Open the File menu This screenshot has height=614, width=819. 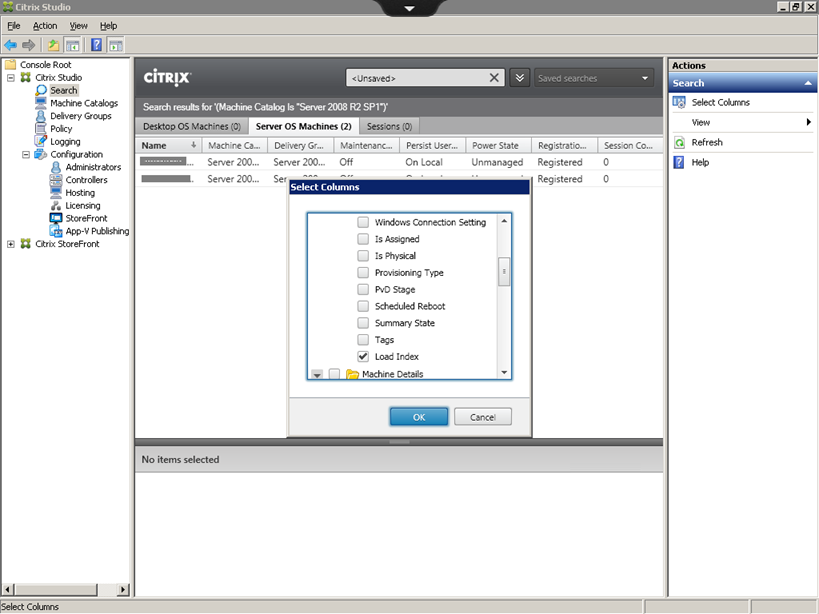click(14, 26)
